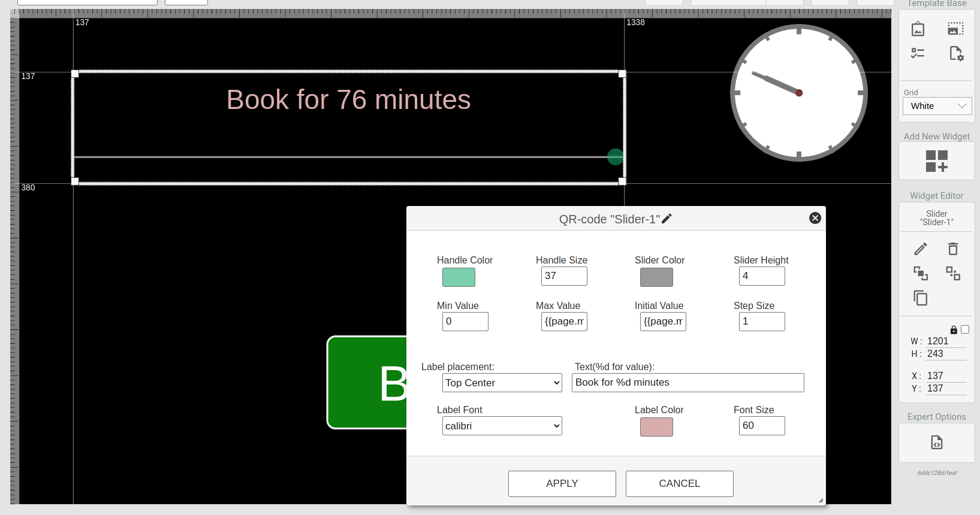Click the H height field
This screenshot has height=515, width=980.
click(x=946, y=354)
